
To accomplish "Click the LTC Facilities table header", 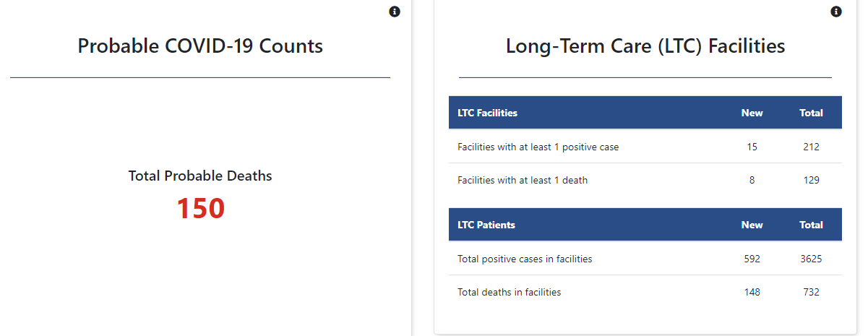I will tap(488, 113).
